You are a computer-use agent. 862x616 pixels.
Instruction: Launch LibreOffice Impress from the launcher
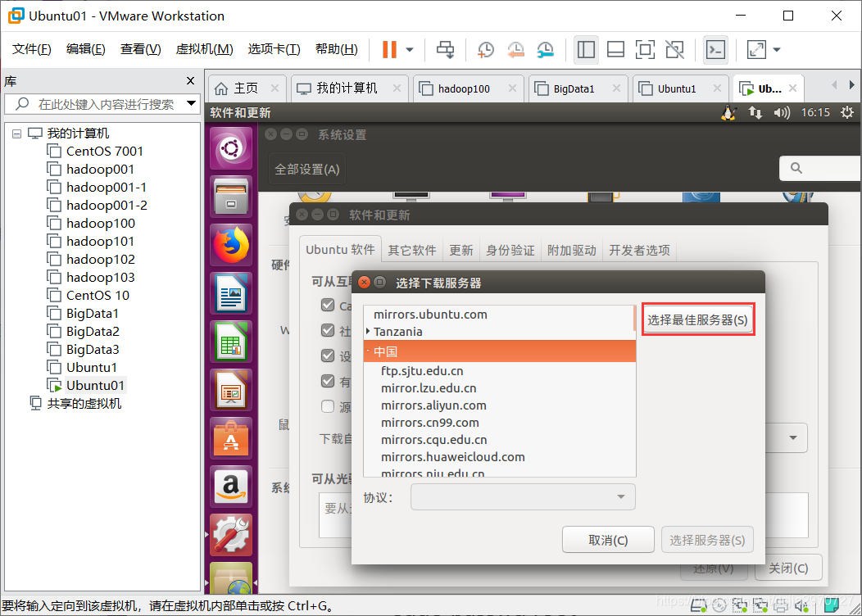click(231, 390)
